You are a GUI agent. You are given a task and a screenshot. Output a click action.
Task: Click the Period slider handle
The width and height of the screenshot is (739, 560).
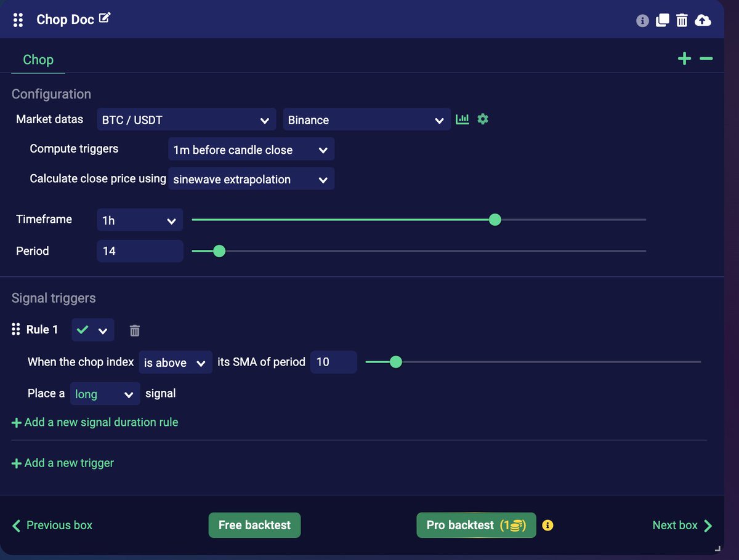pyautogui.click(x=219, y=251)
